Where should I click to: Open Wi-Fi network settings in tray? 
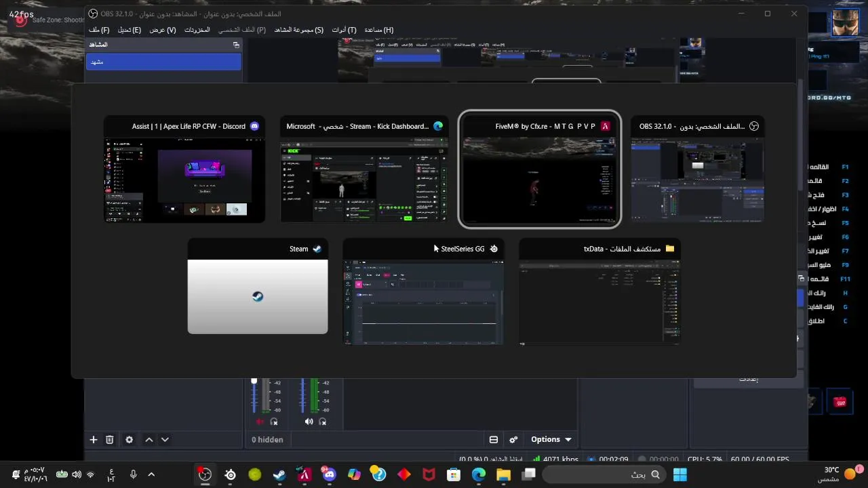pyautogui.click(x=90, y=474)
